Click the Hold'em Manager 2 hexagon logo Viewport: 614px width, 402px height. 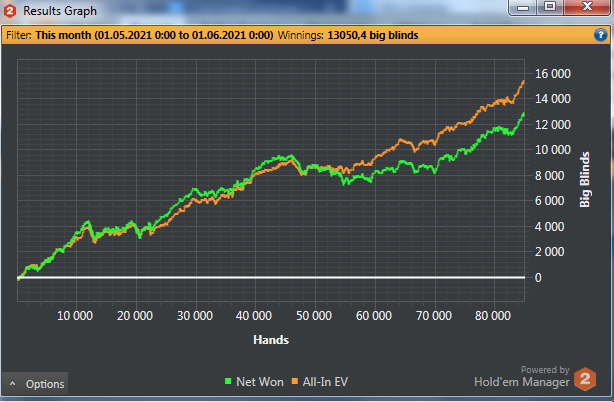pyautogui.click(x=585, y=379)
